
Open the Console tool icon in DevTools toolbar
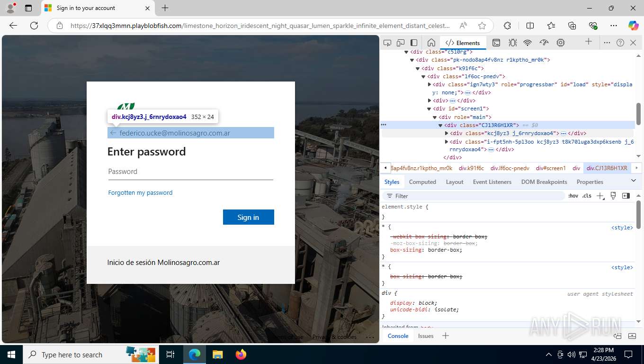[496, 43]
